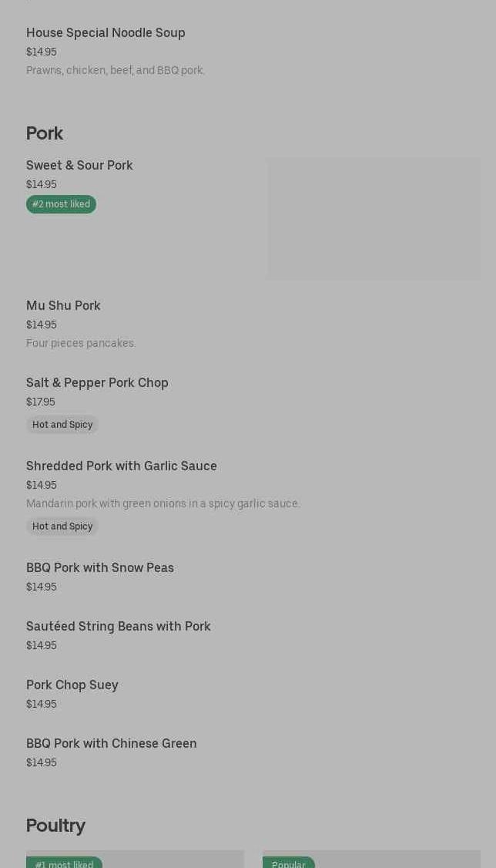Viewport: 496px width, 868px height.
Task: Click the 'Four pieces pancakes' description text
Action: click(81, 343)
